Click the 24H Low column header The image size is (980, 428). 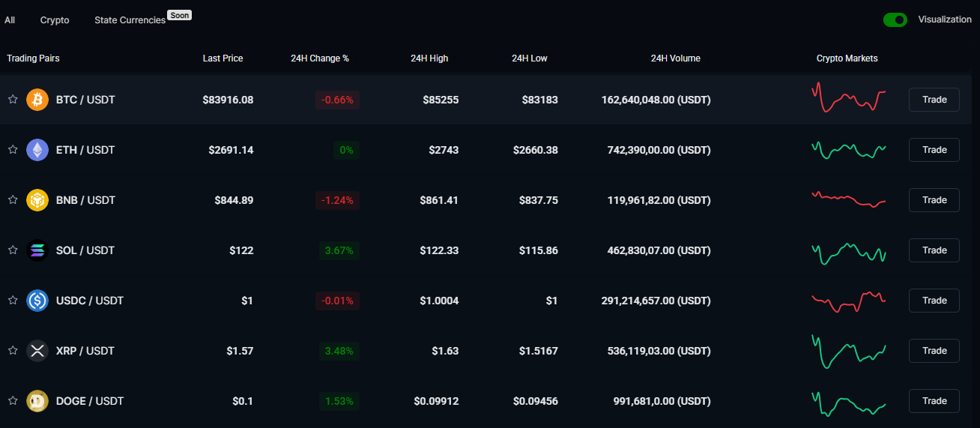pyautogui.click(x=530, y=58)
